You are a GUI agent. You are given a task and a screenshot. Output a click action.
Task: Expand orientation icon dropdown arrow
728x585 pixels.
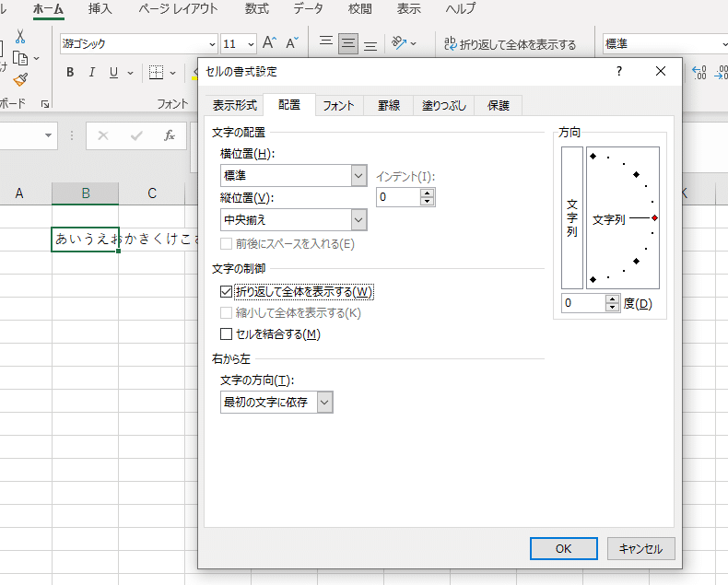coord(413,43)
